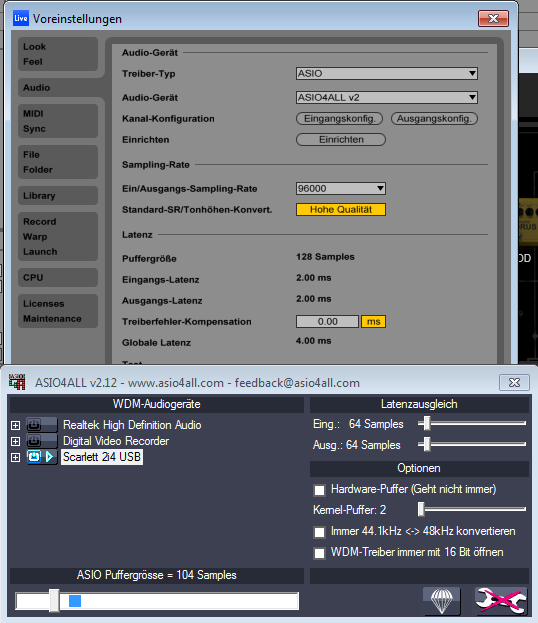Open the Audio-Gerät ASIO4ALL v2 dropdown

tap(387, 97)
